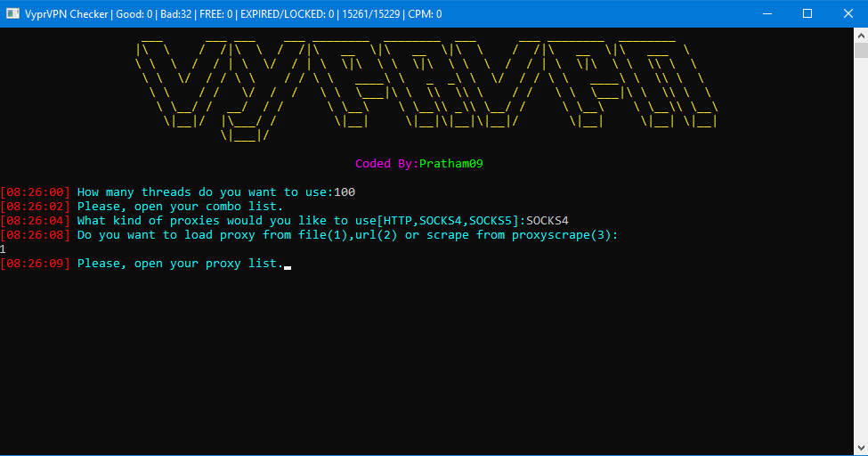Viewport: 868px width, 456px height.
Task: Click 'Do you want to load proxy from' line
Action: click(347, 235)
